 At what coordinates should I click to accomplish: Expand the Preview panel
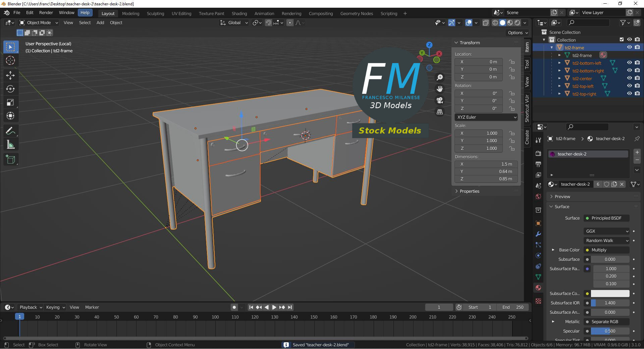(x=562, y=196)
